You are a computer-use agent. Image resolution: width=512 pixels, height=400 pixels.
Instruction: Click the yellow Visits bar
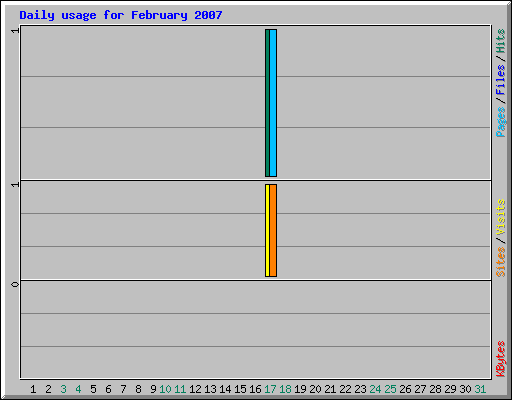267,230
